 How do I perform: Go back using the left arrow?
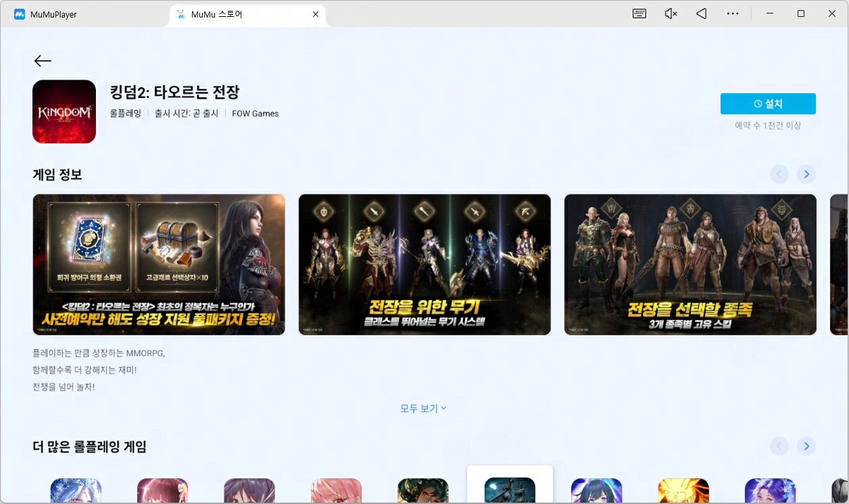pyautogui.click(x=43, y=61)
